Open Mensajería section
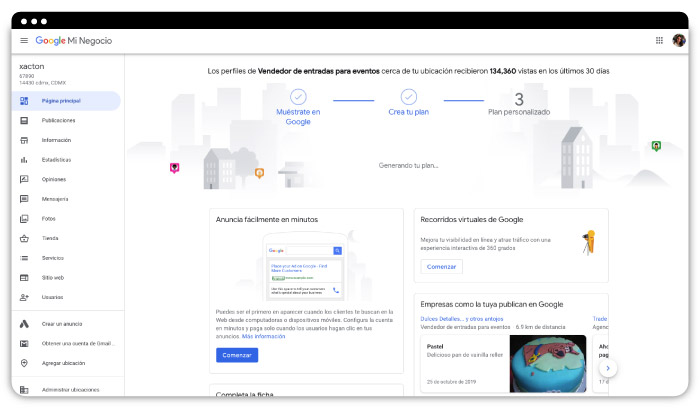 [55, 199]
